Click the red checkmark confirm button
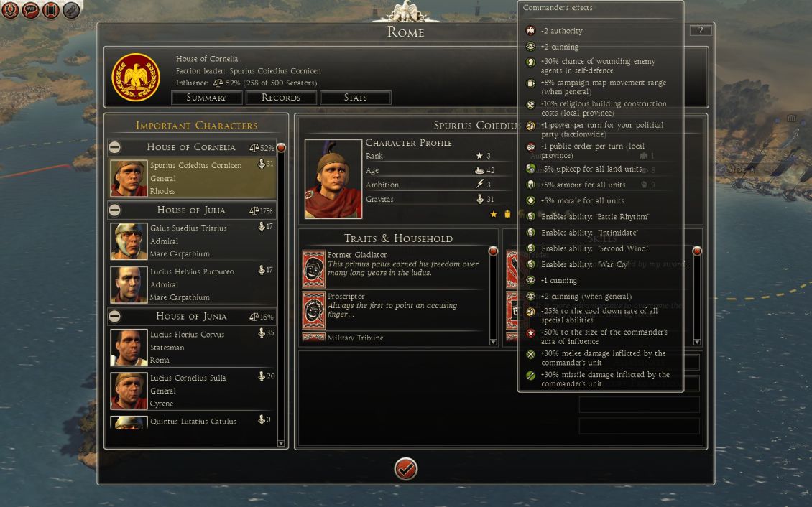812x507 pixels. click(x=405, y=469)
